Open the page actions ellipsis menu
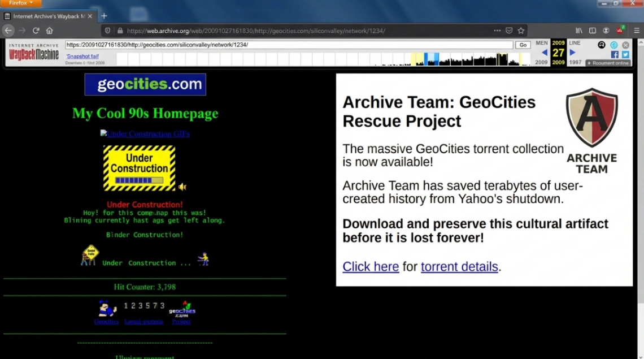 497,30
